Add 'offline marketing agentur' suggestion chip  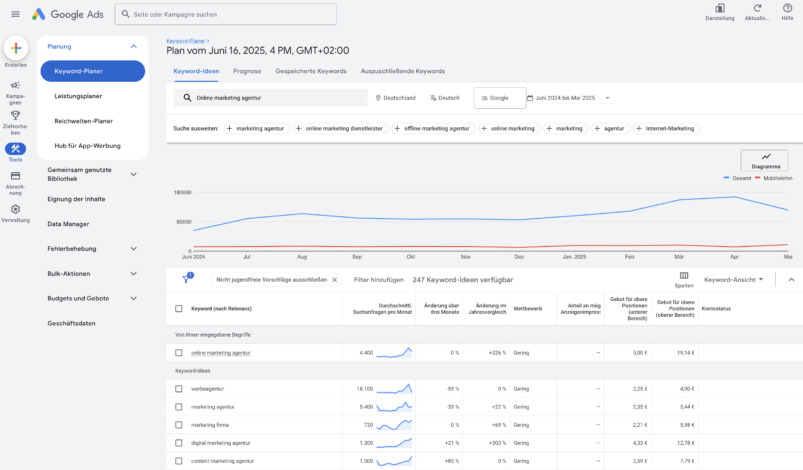(x=432, y=129)
